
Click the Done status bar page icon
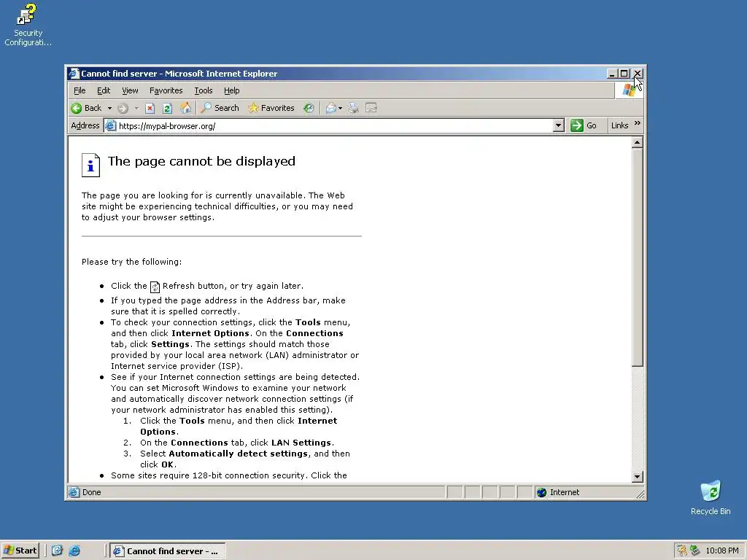click(x=74, y=492)
